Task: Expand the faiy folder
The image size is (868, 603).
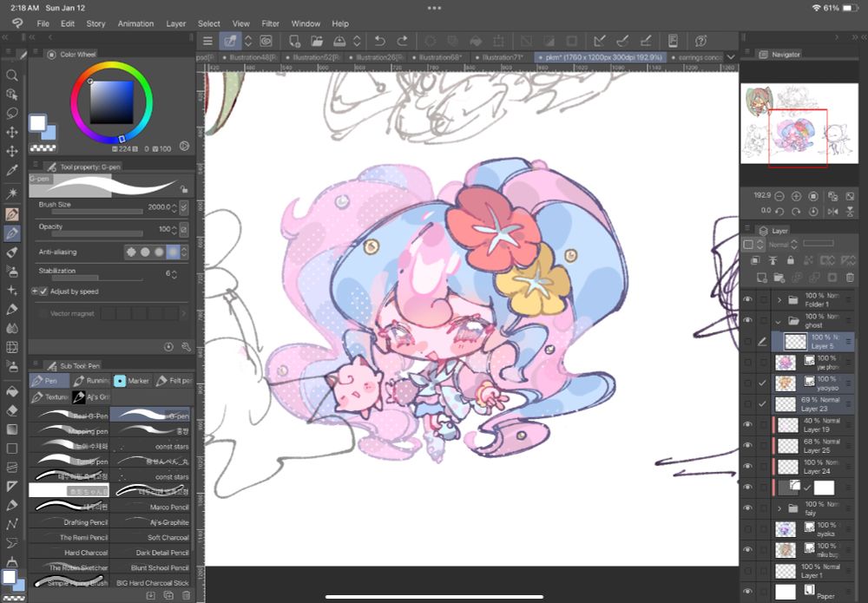Action: (x=779, y=508)
